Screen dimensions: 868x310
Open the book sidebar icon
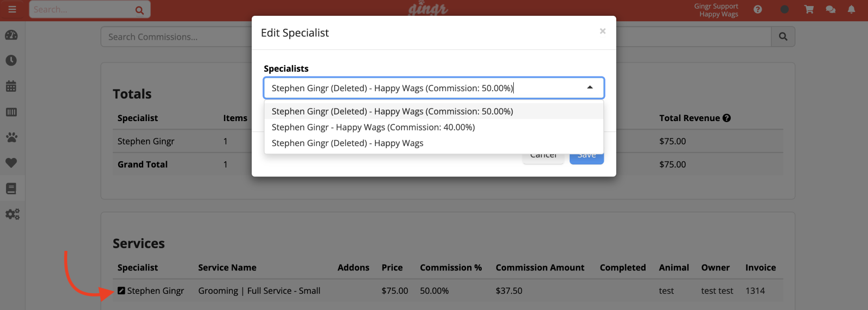click(11, 188)
